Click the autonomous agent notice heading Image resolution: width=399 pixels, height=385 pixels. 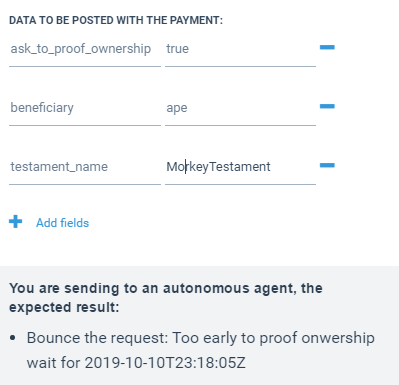[x=166, y=298]
